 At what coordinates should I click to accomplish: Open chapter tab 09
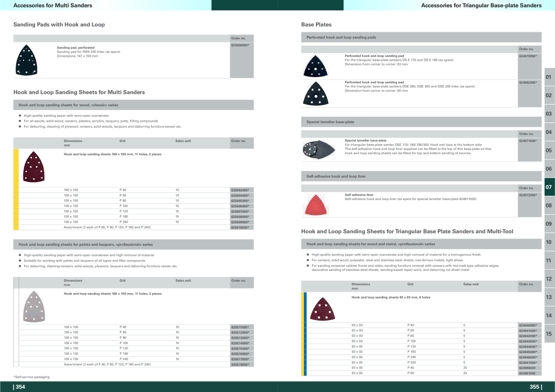[549, 224]
